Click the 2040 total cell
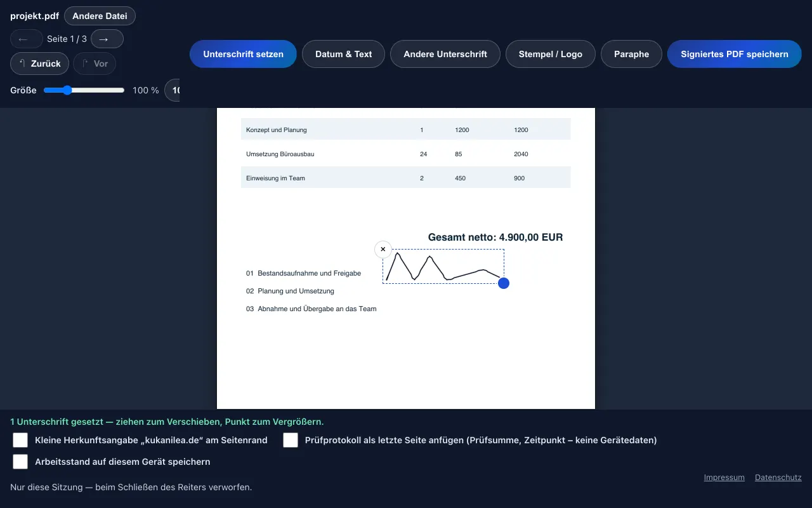 (x=521, y=154)
